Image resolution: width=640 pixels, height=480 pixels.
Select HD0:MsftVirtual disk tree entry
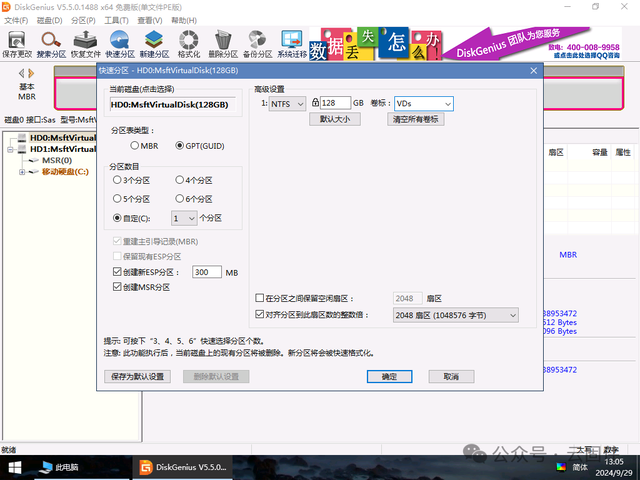[62, 138]
